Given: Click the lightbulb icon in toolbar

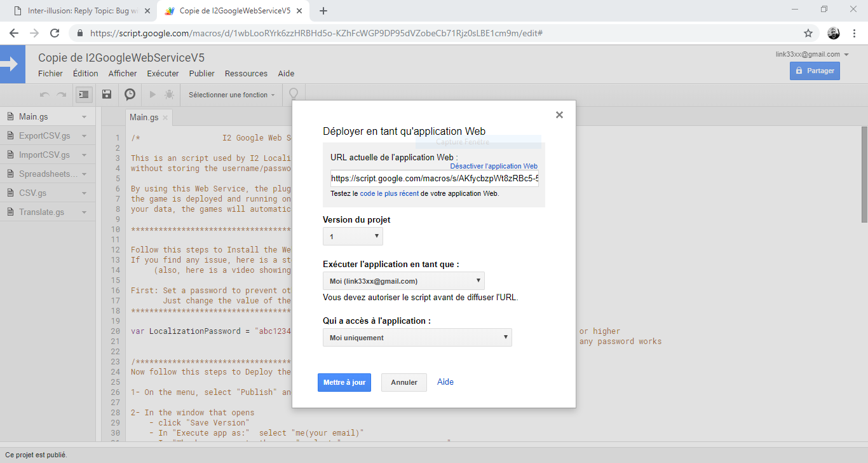Looking at the screenshot, I should pos(294,95).
